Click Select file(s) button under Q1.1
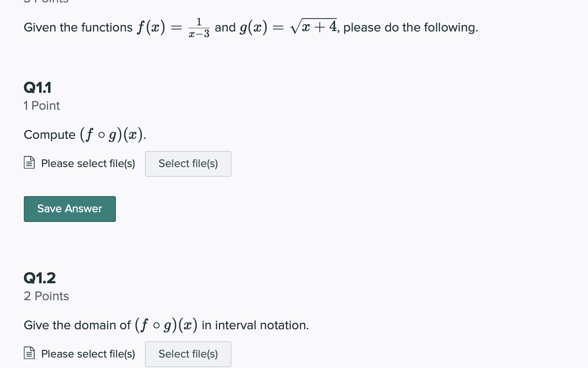The width and height of the screenshot is (588, 368). (x=188, y=164)
